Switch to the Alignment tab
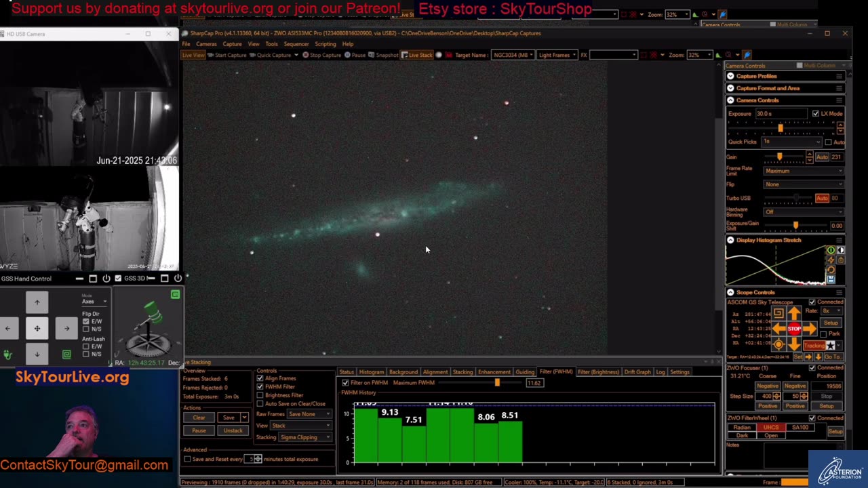Image resolution: width=868 pixels, height=488 pixels. (435, 372)
